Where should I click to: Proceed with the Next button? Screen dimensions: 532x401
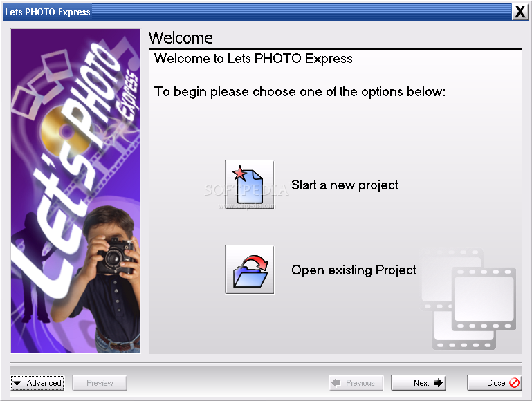point(418,383)
